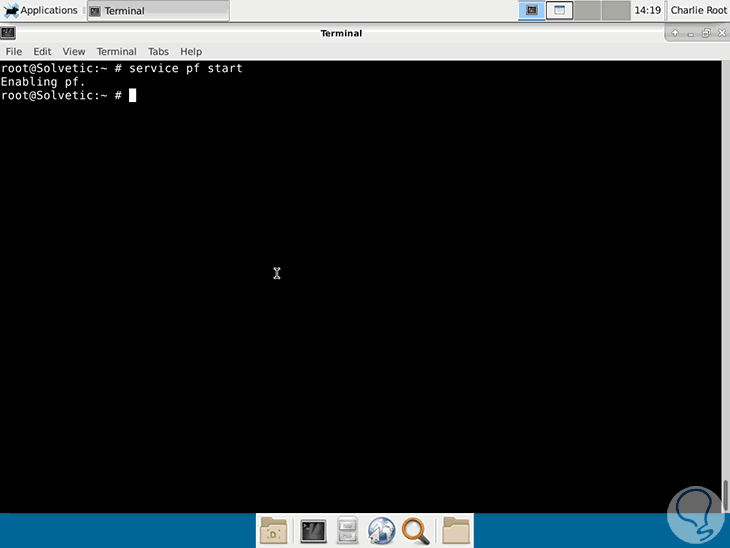
Task: Launch the web browser globe icon in dock
Action: pyautogui.click(x=381, y=531)
